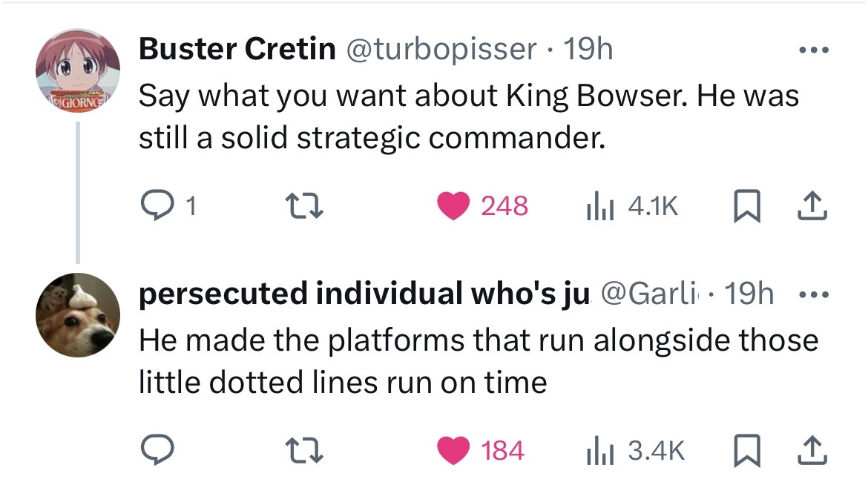View analytics showing 3.4K views

click(x=636, y=450)
